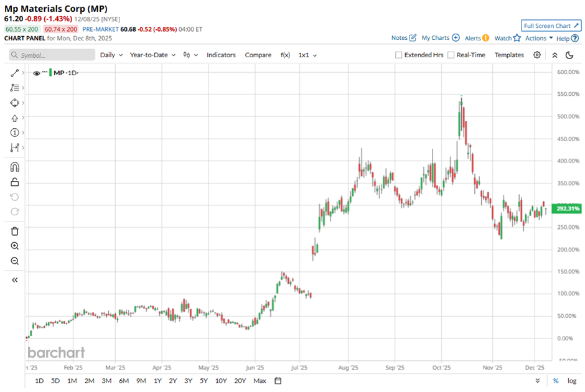The height and width of the screenshot is (392, 585).
Task: Select the Max time range
Action: (260, 381)
